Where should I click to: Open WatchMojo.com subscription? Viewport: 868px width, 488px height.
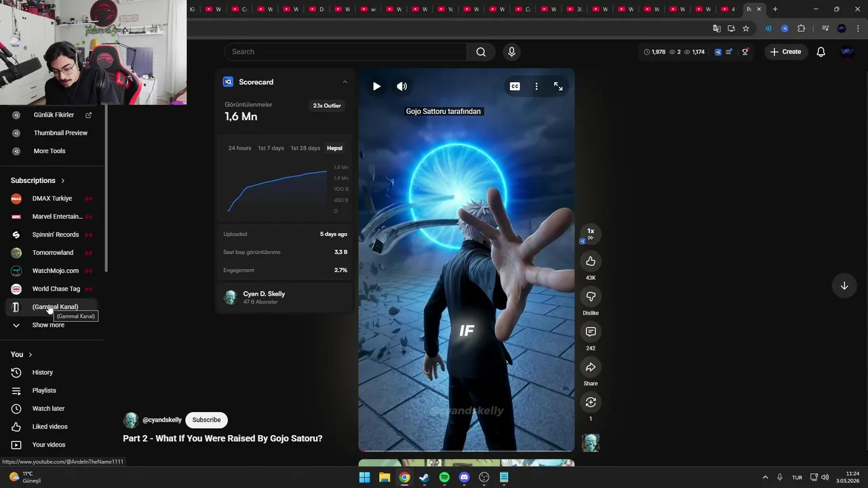coord(52,270)
